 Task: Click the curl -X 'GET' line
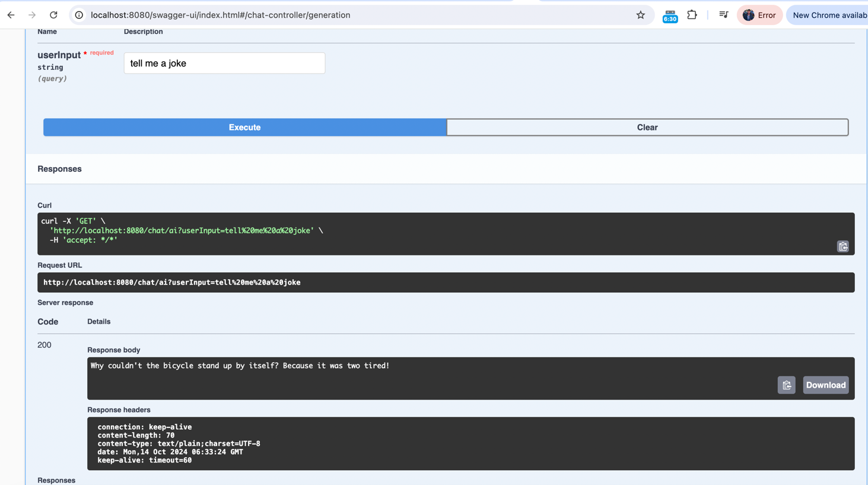point(73,221)
